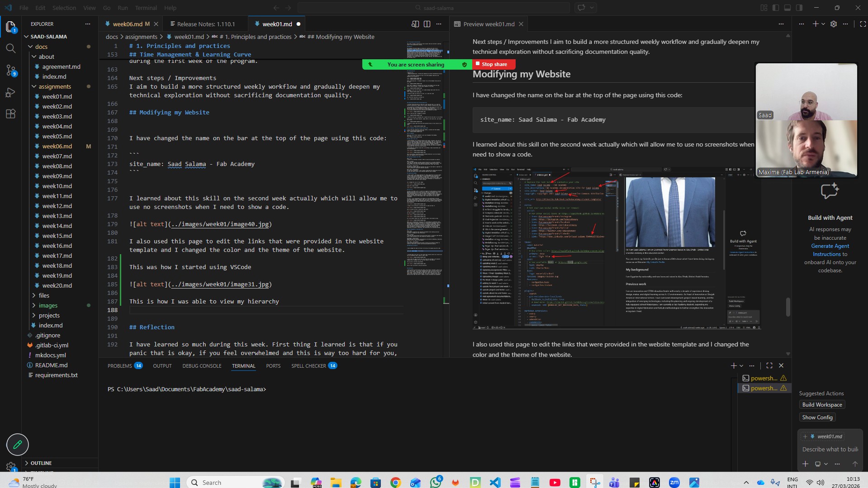Switch to the SPELL CHECKER panel tab
The width and height of the screenshot is (868, 488).
pos(314,365)
